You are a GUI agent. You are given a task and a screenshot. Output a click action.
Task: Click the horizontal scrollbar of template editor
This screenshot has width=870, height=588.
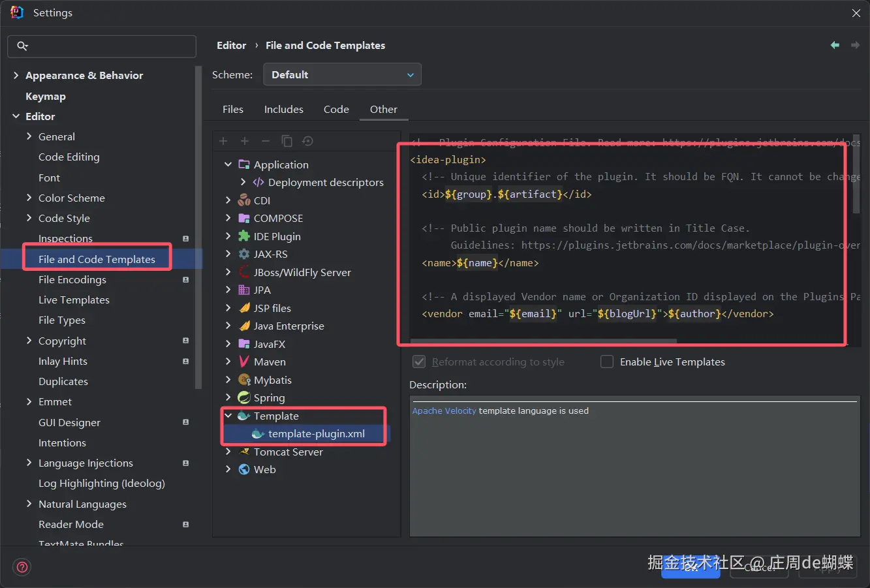point(543,341)
